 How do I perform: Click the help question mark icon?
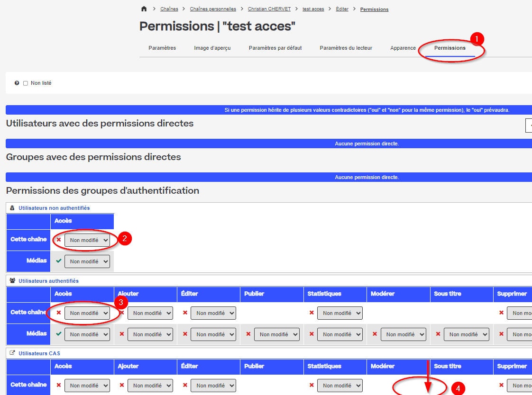point(17,83)
